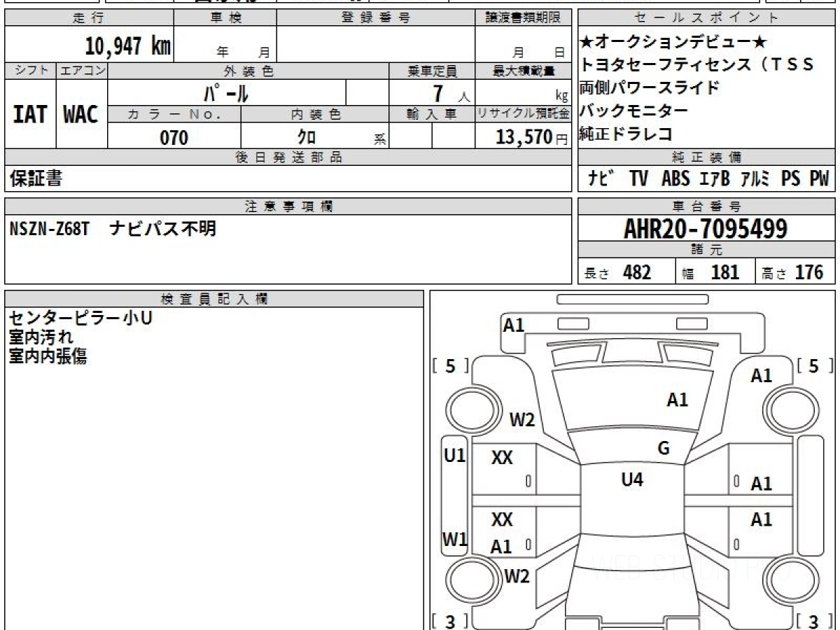Click the ABS equipment item
This screenshot has height=630, width=840.
(x=675, y=178)
